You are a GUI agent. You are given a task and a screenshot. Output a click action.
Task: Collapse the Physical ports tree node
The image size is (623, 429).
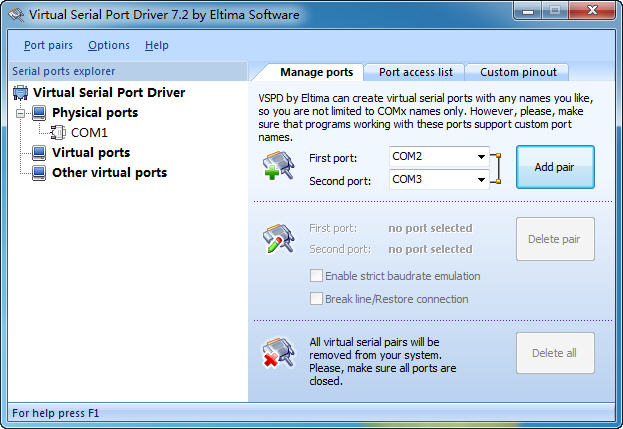(x=20, y=113)
